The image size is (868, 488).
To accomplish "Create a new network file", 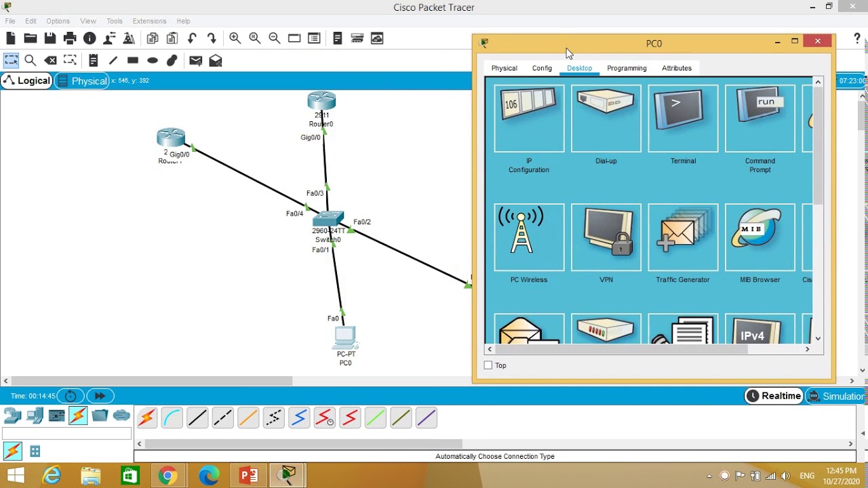I will (x=11, y=39).
